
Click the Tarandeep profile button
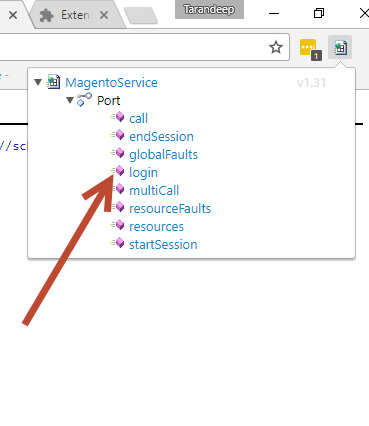209,9
